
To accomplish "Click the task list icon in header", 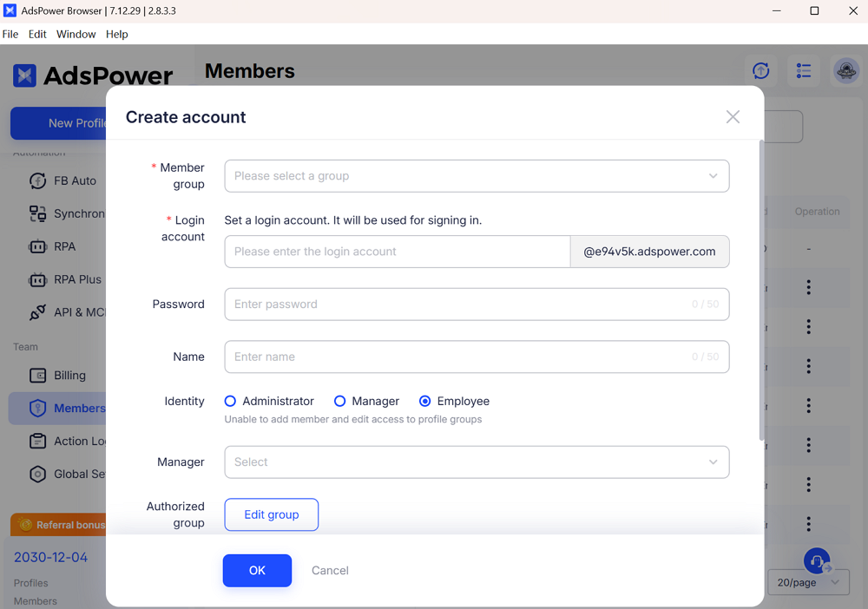I will [804, 71].
